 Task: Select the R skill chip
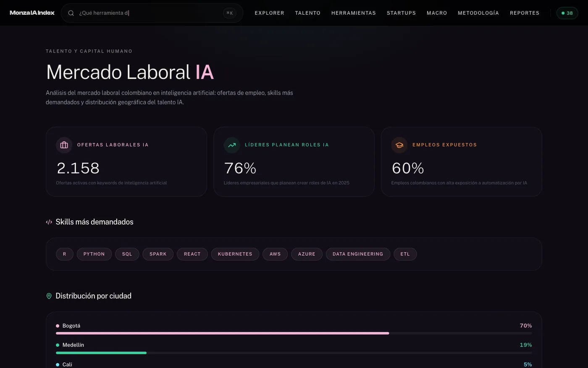coord(65,254)
